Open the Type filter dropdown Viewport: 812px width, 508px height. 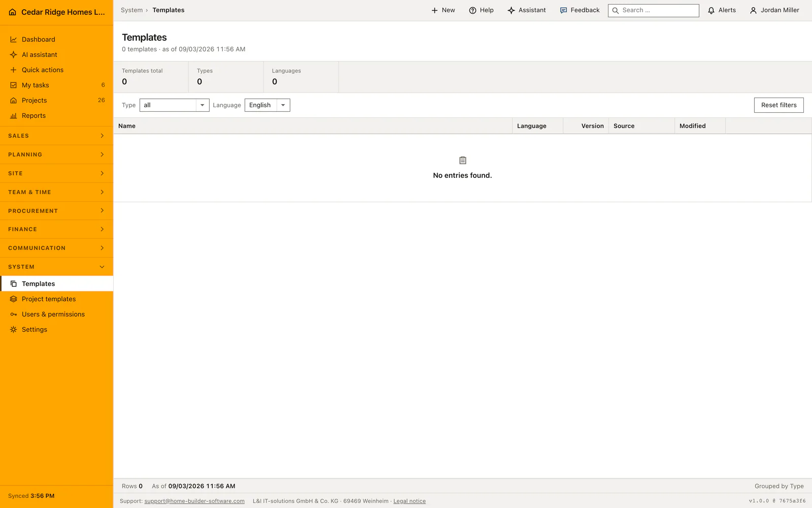pyautogui.click(x=174, y=105)
